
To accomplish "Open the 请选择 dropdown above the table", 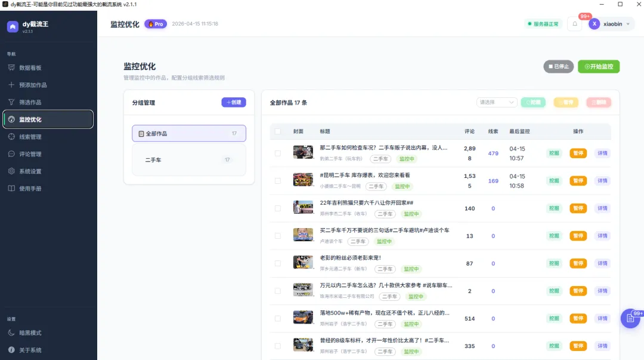I will pos(497,102).
